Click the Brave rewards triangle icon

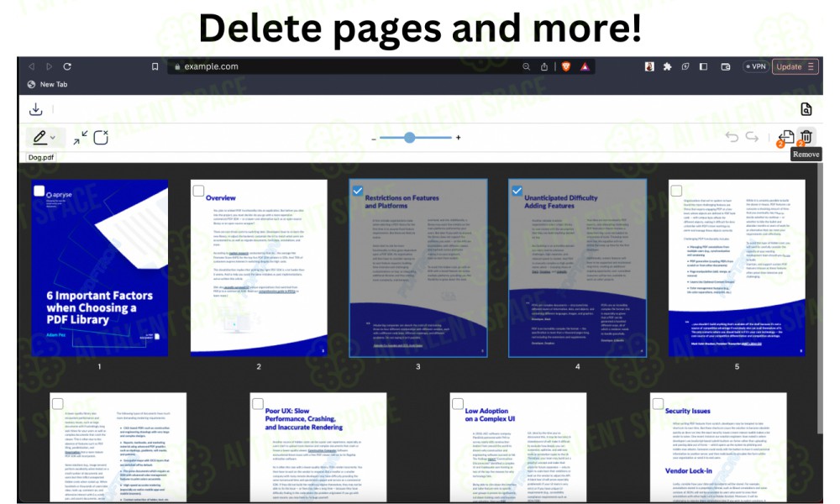pyautogui.click(x=585, y=66)
